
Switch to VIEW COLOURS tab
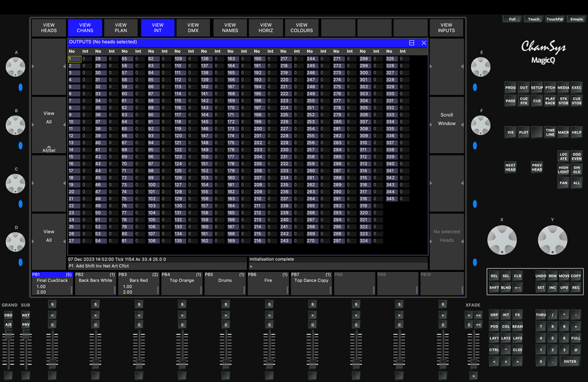tap(302, 28)
